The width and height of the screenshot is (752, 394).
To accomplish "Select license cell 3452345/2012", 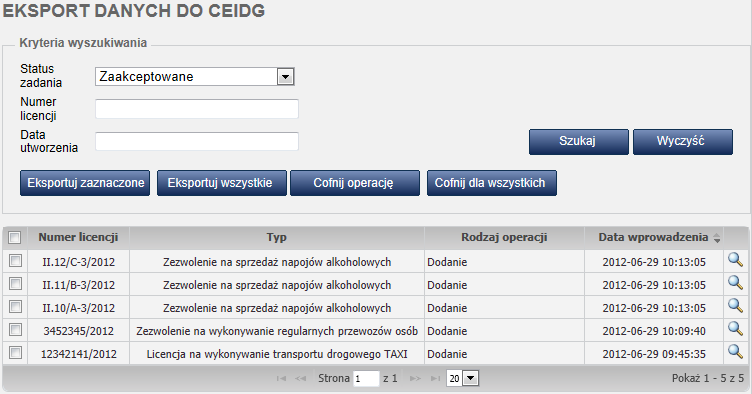I will pos(79,331).
